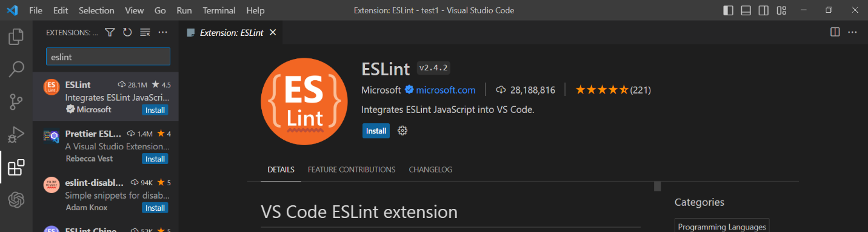Install the eslint-disable snippets extension

point(155,208)
